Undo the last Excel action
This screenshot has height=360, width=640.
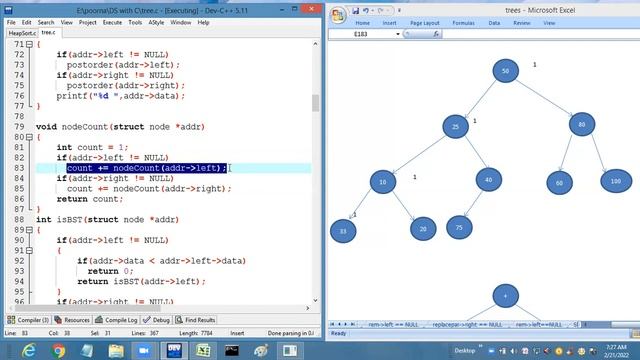366,11
